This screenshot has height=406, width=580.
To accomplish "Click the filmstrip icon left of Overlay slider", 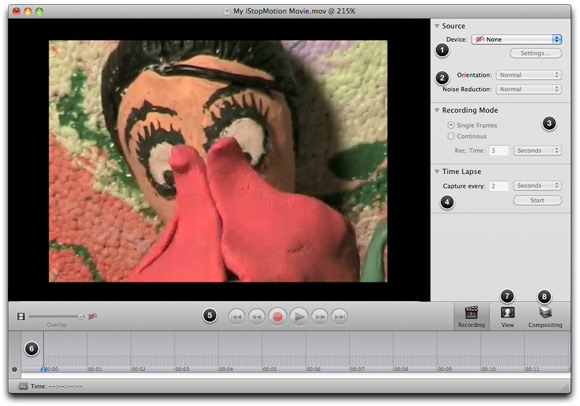I will click(x=21, y=317).
